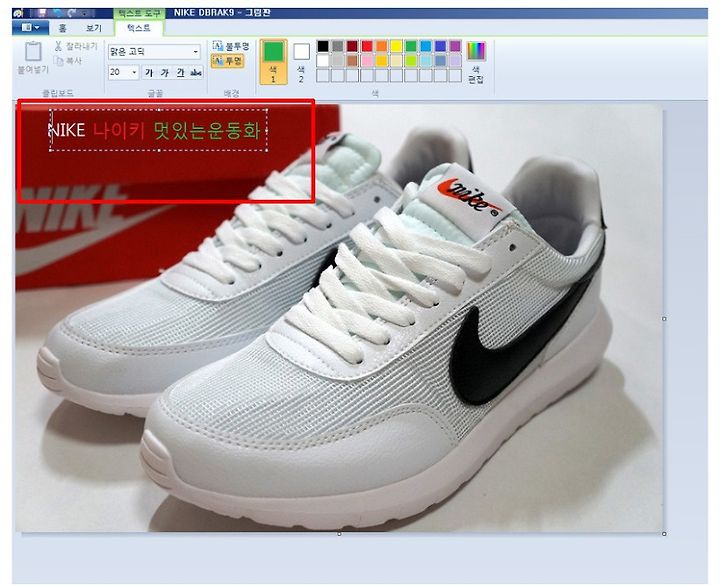This screenshot has height=585, width=720.
Task: Switch to the 홈 ribbon tab
Action: pyautogui.click(x=62, y=28)
